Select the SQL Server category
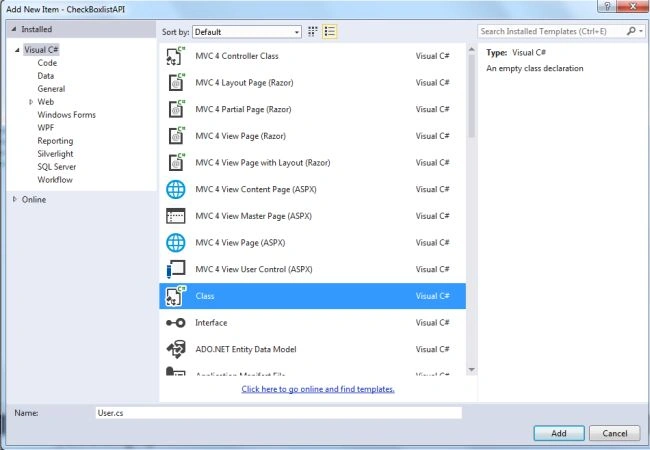The width and height of the screenshot is (650, 450). [x=57, y=167]
